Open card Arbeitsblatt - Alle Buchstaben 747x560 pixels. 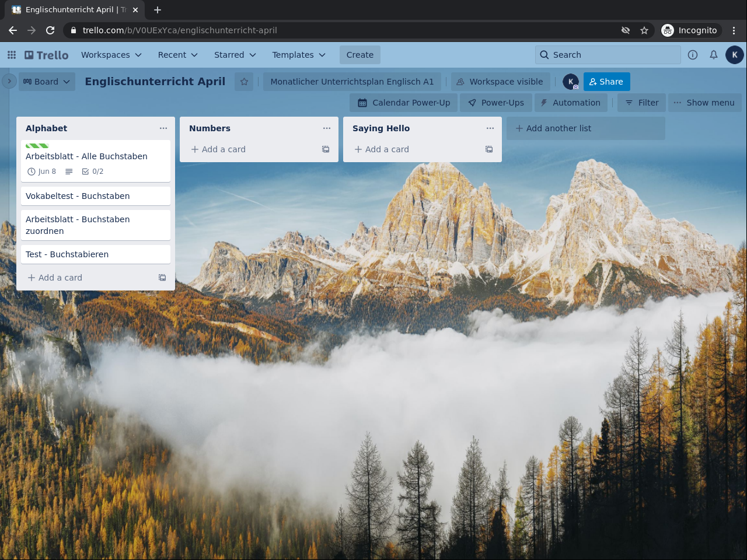pos(96,161)
